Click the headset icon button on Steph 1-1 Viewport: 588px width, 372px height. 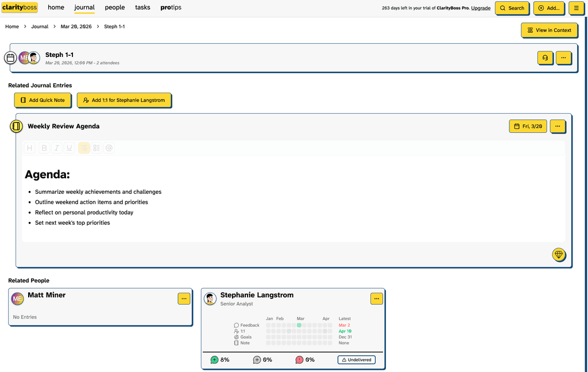545,57
